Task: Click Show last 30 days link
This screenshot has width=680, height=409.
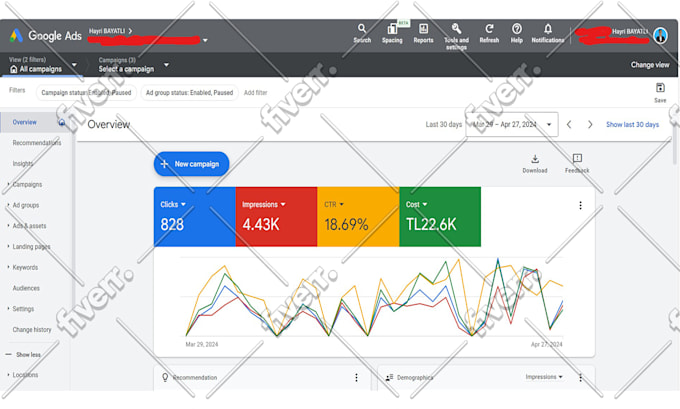Action: pos(632,124)
